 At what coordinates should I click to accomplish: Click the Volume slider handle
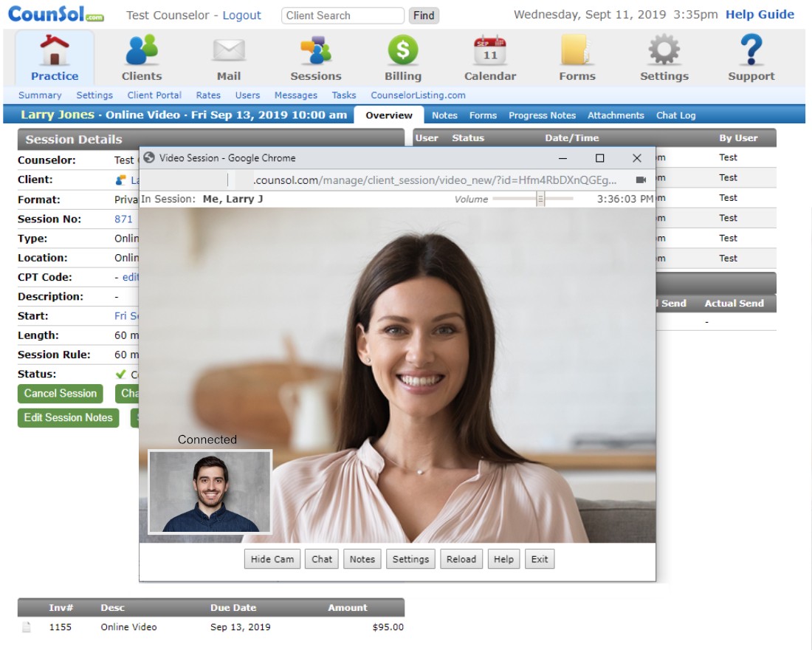tap(540, 199)
